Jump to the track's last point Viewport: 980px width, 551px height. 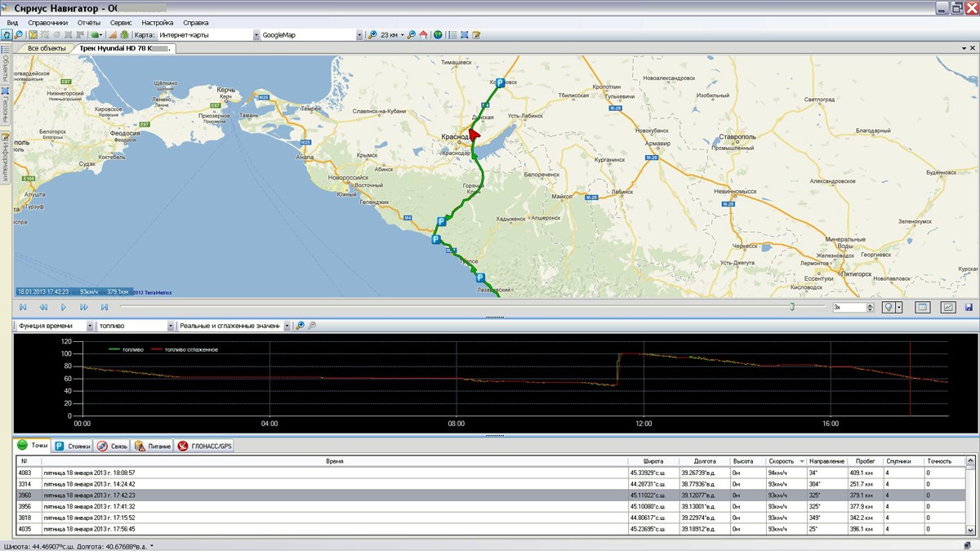[105, 307]
